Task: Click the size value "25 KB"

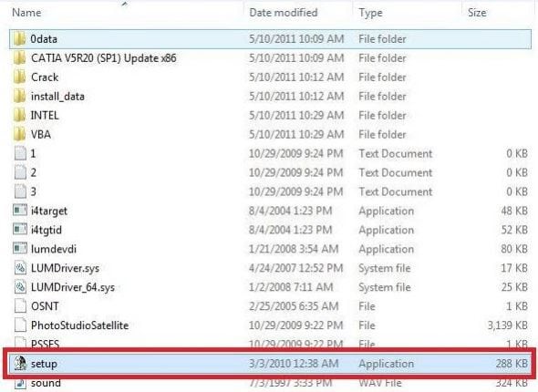Action: [x=514, y=287]
